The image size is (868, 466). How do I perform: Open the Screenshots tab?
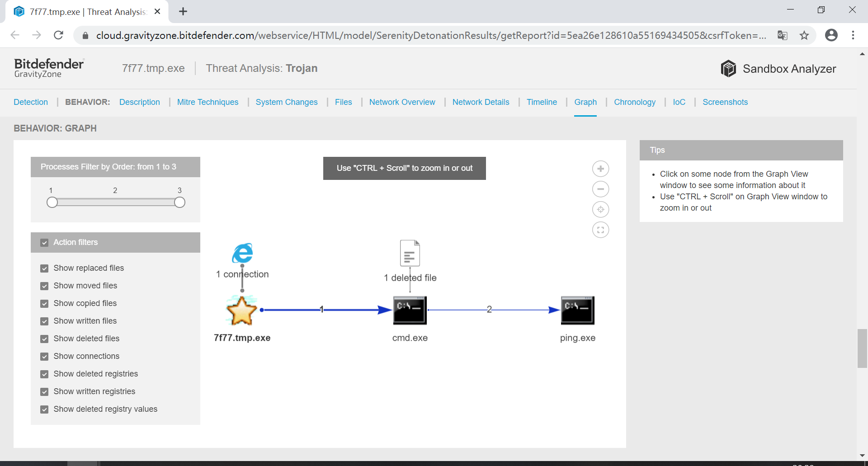click(725, 102)
